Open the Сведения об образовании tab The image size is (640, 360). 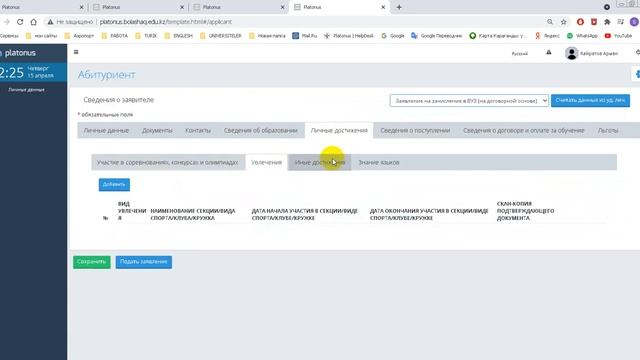[x=260, y=131]
